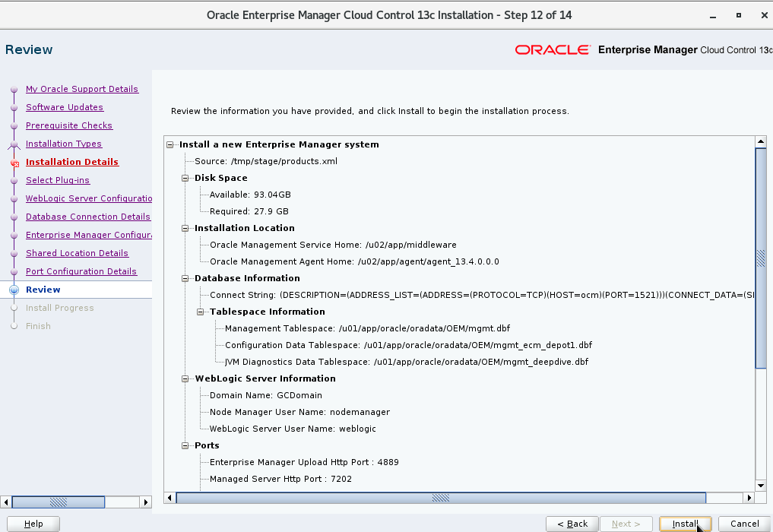Select WebLogic Server User Name row
This screenshot has width=773, height=532.
click(x=293, y=429)
